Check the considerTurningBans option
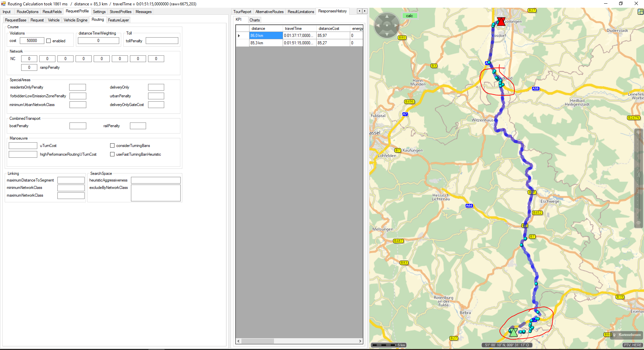 pos(112,146)
